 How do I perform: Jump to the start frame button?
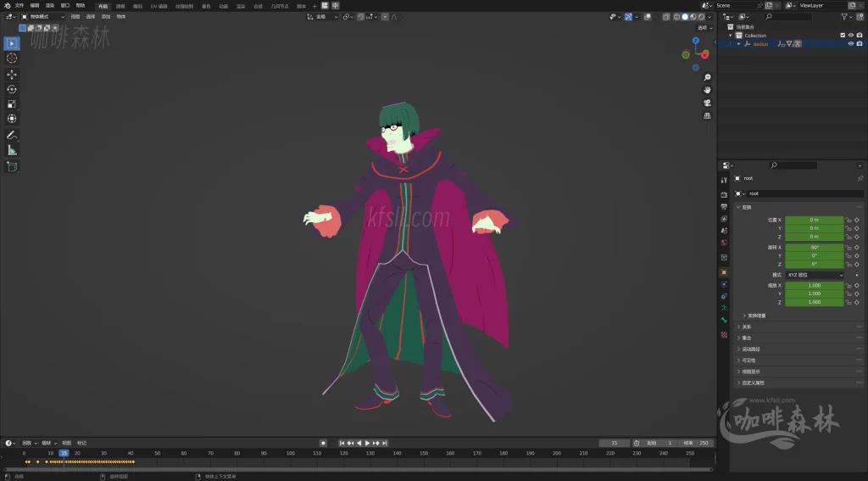(342, 444)
